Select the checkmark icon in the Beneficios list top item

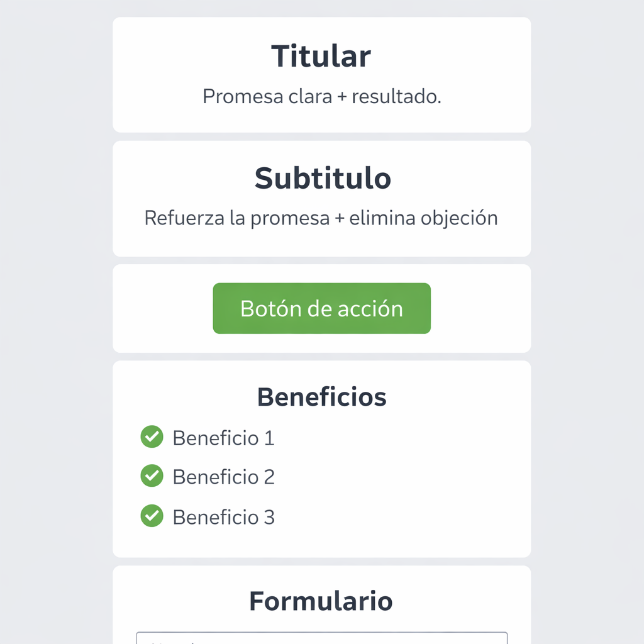point(152,437)
